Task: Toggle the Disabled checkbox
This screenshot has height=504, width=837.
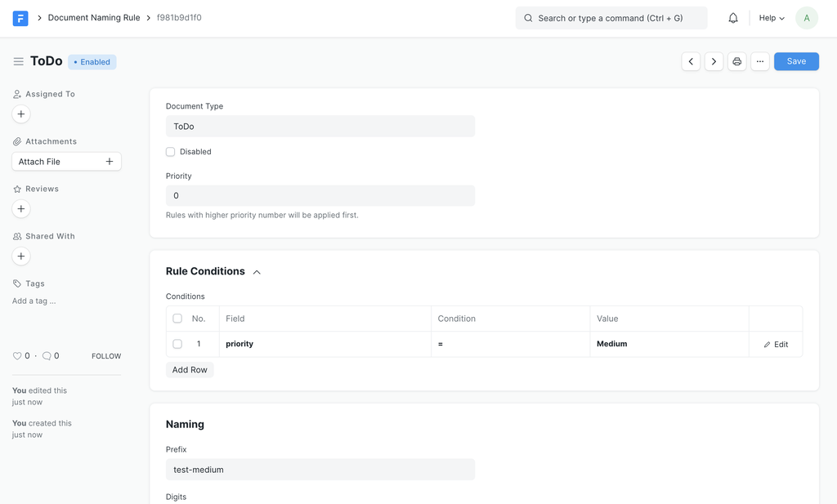Action: (170, 152)
